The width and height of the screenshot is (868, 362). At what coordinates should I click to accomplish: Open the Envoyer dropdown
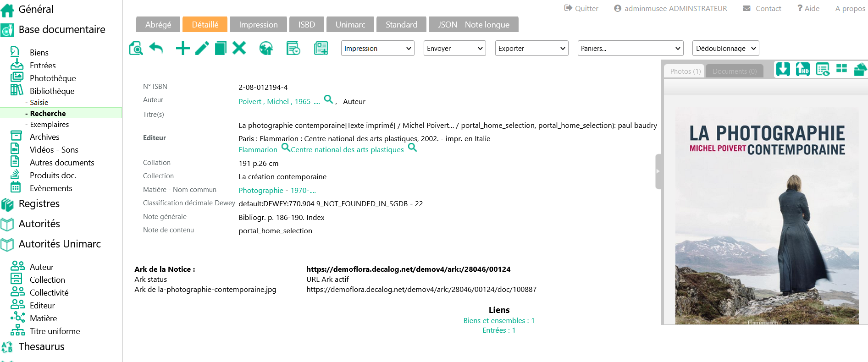coord(455,48)
